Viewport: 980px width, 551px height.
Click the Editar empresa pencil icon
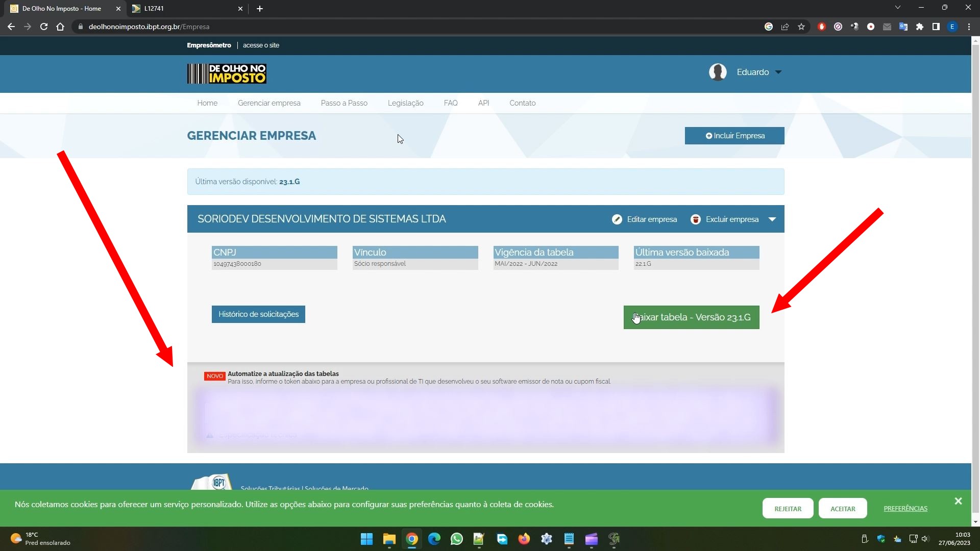coord(617,219)
